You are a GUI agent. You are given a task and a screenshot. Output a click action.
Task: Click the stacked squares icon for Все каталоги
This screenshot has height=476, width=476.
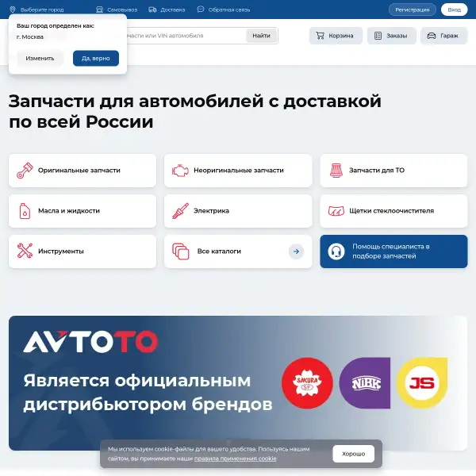click(181, 251)
